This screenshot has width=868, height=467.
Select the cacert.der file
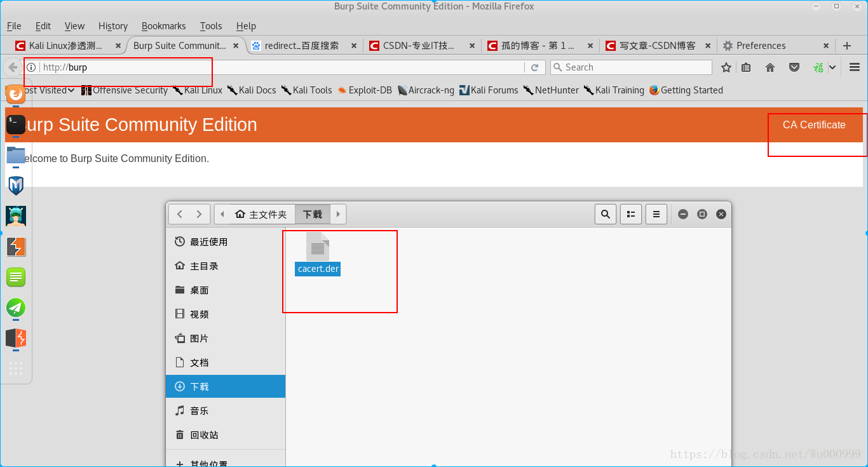pyautogui.click(x=318, y=254)
